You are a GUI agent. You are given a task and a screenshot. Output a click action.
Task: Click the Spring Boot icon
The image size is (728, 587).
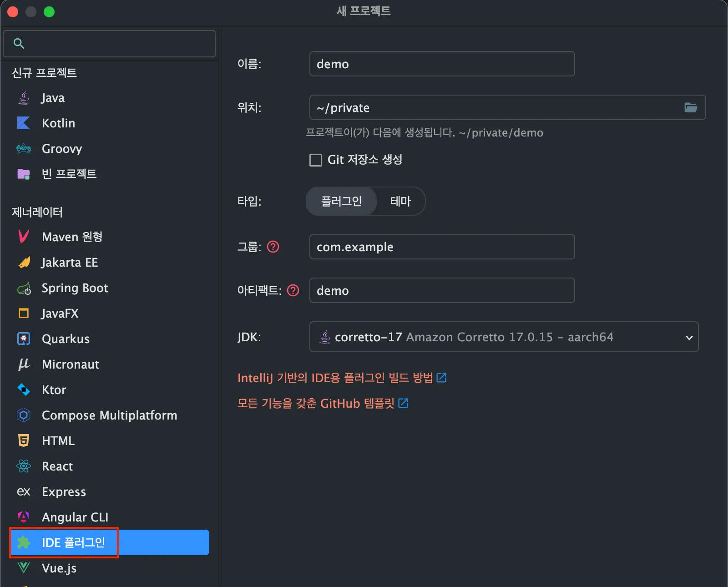24,288
